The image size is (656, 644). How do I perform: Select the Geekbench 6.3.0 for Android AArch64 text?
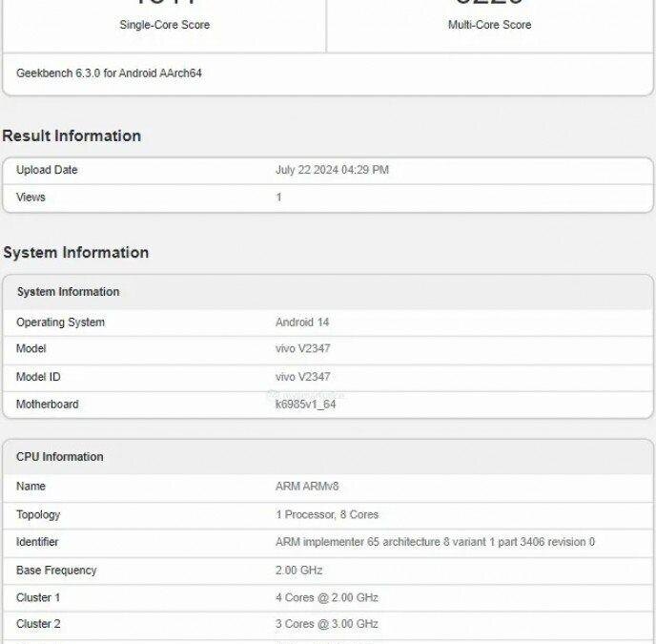coord(109,73)
